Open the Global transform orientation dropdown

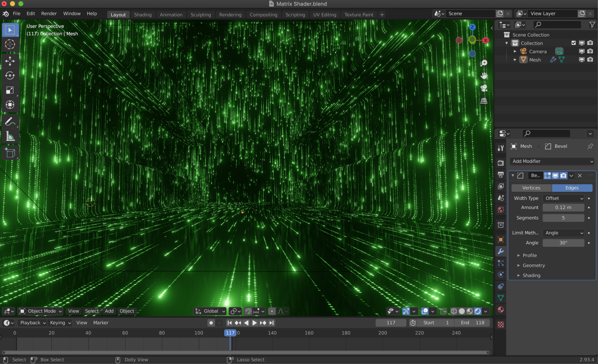pyautogui.click(x=209, y=311)
